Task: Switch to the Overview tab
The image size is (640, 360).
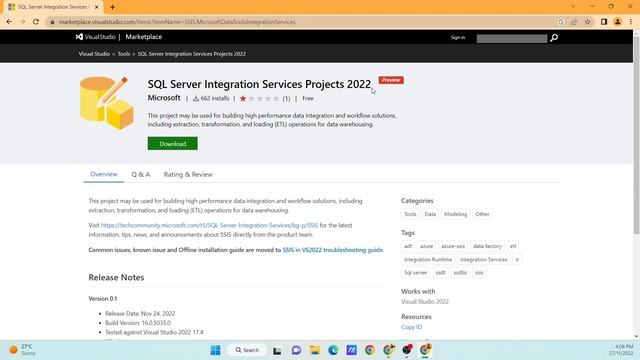Action: click(x=104, y=174)
